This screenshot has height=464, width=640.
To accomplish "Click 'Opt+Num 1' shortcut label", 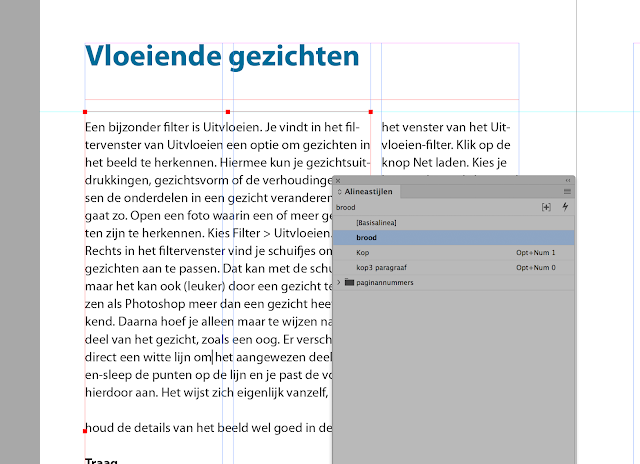I will pyautogui.click(x=536, y=253).
